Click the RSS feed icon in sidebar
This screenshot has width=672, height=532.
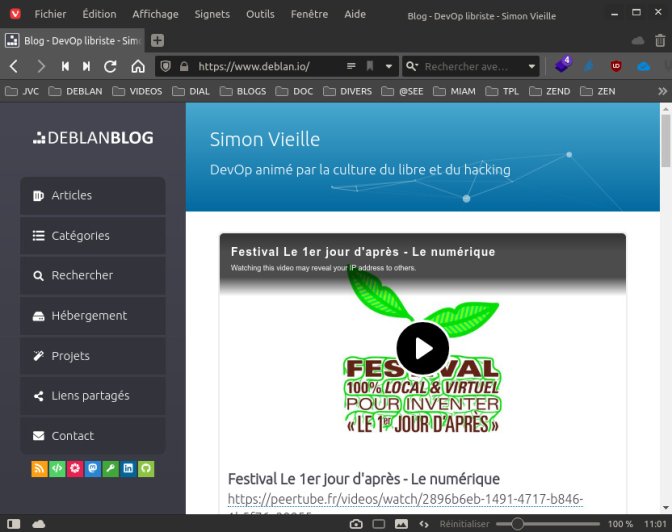tap(39, 468)
